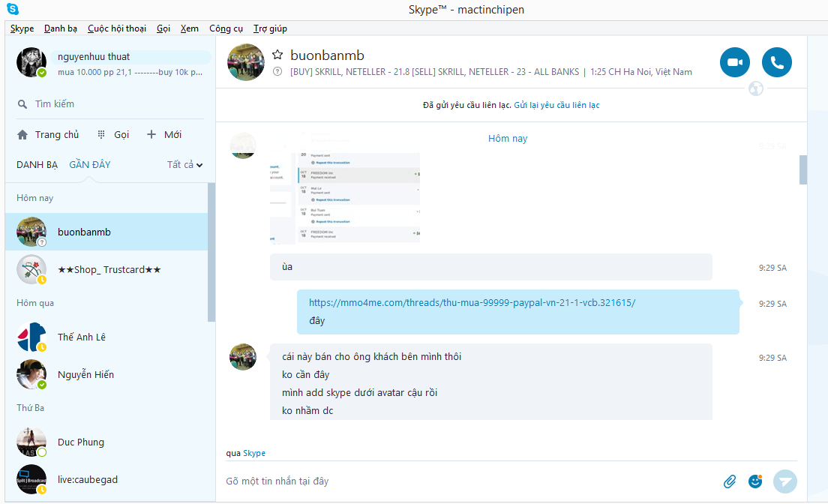Open Thế Anh Lê conversation

click(x=106, y=337)
